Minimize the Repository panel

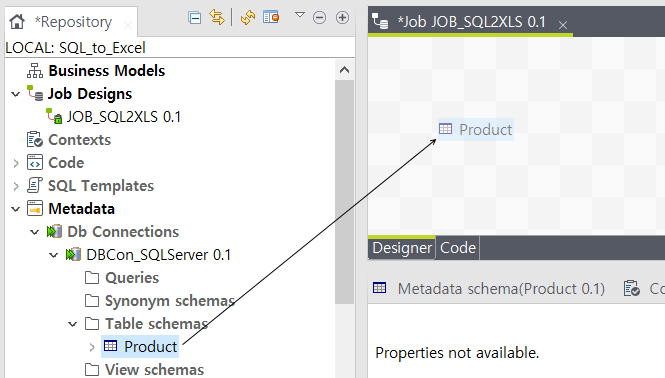coord(319,18)
